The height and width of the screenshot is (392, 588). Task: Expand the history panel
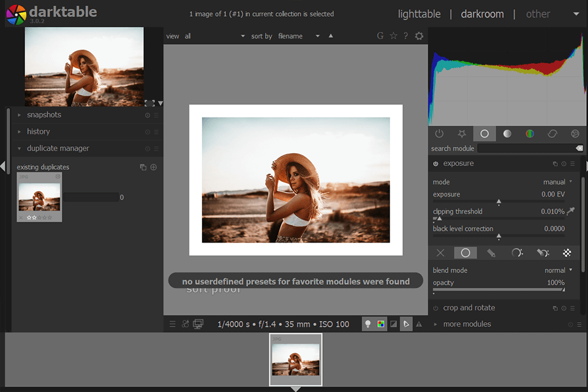(38, 131)
